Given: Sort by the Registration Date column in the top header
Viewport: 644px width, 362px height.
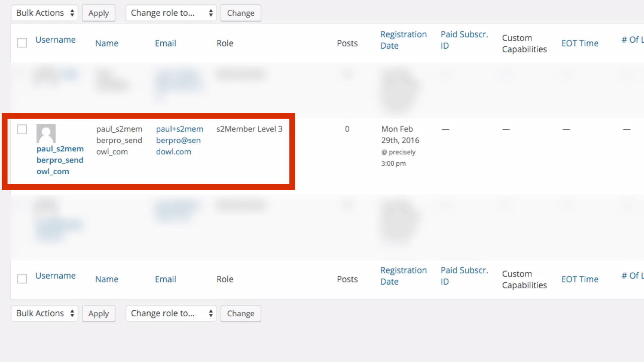Looking at the screenshot, I should 403,40.
